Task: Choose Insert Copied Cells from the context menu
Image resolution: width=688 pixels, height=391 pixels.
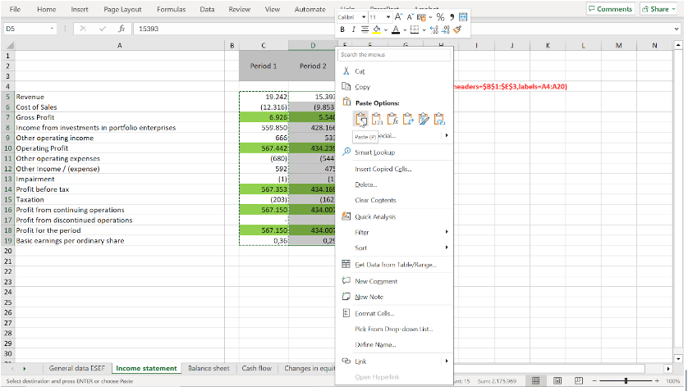Action: pyautogui.click(x=383, y=169)
